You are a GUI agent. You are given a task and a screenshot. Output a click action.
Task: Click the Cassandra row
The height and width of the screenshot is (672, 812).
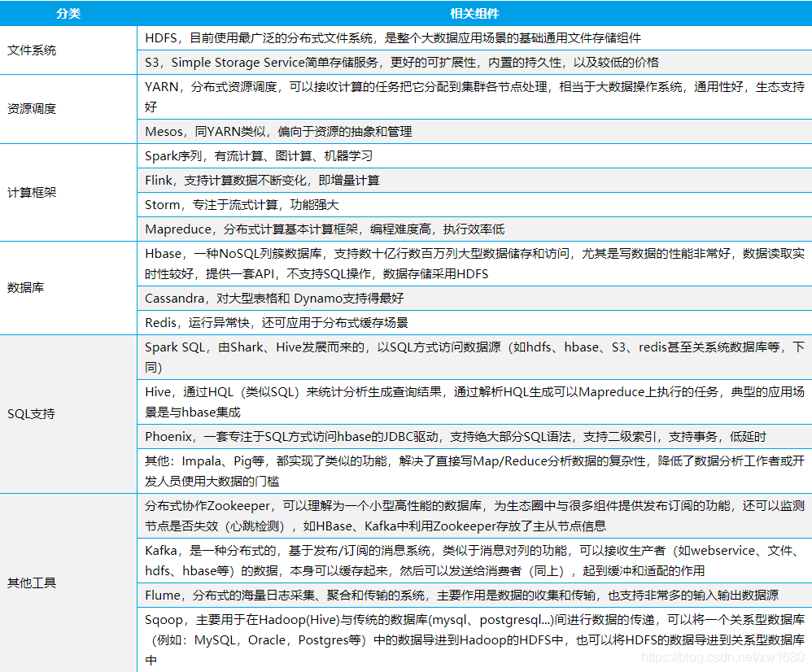(x=474, y=299)
